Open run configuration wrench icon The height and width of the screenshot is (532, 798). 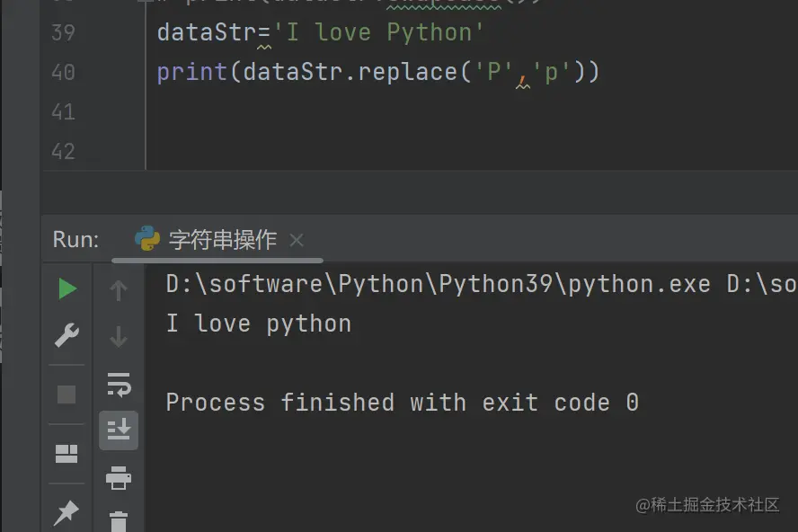click(66, 335)
